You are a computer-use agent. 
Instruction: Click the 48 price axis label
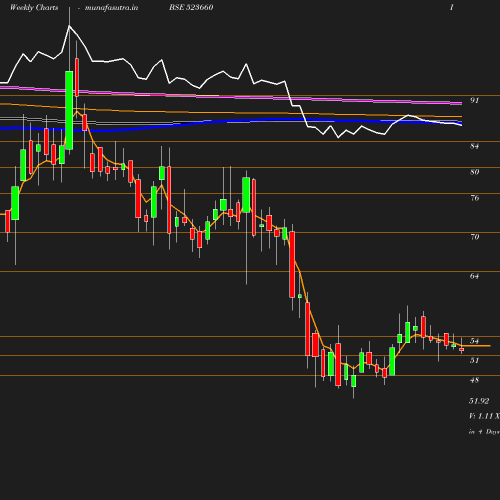[474, 380]
